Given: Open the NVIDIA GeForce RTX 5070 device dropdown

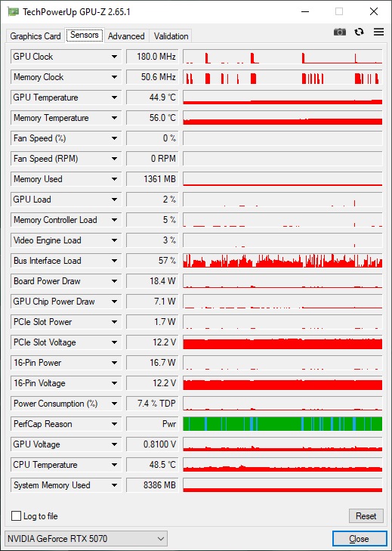Looking at the screenshot, I should coord(86,539).
